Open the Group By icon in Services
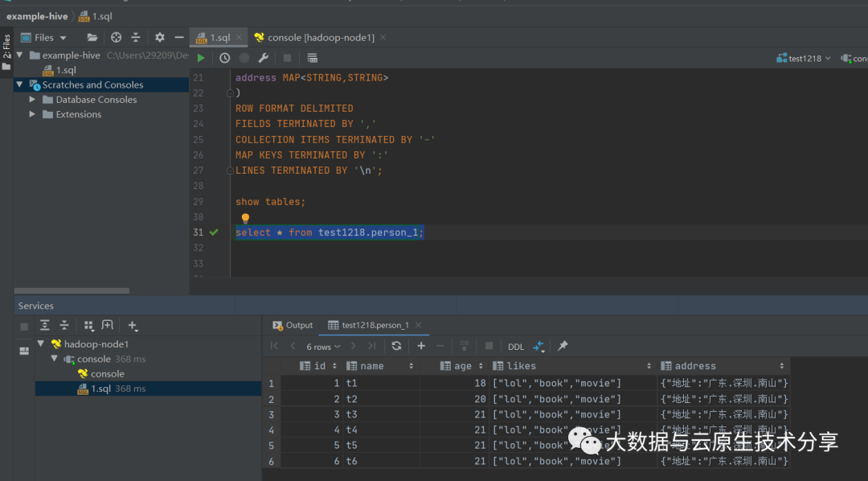868x481 pixels. 88,325
